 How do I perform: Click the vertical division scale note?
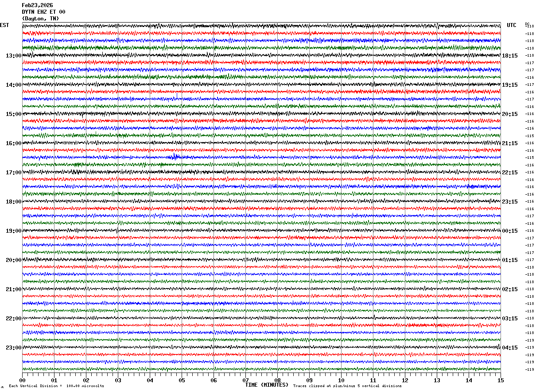coord(57,386)
